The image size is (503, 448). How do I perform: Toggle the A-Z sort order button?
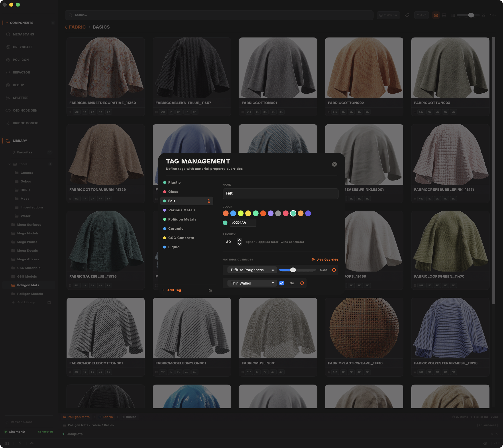pos(421,15)
